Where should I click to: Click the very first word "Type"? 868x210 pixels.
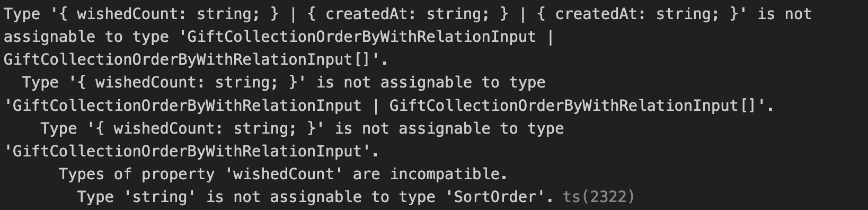click(x=22, y=14)
